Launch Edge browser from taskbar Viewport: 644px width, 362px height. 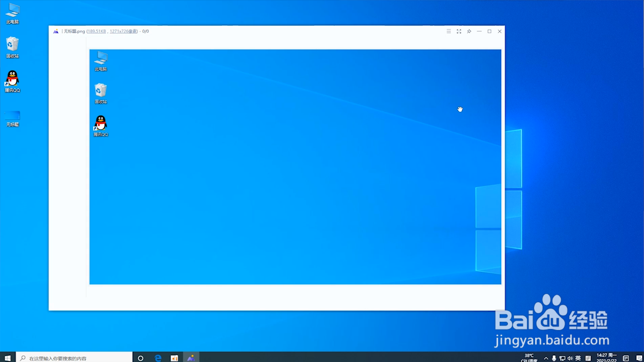pyautogui.click(x=158, y=358)
